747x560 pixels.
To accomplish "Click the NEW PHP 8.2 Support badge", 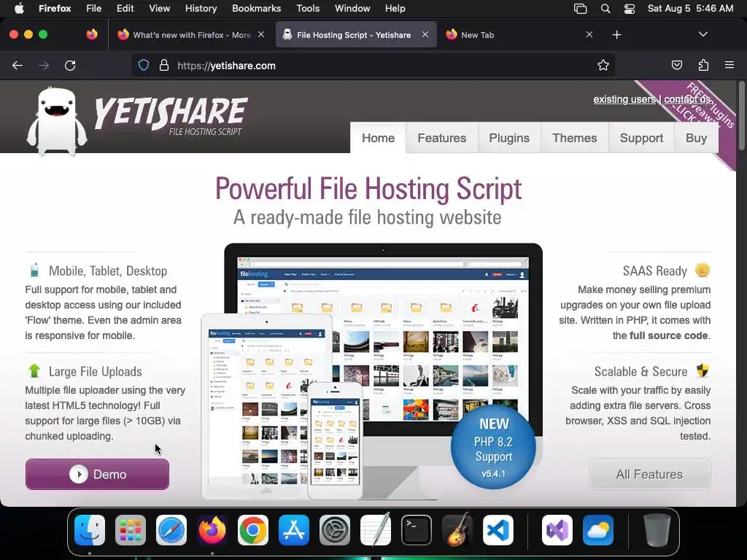I will coord(493,447).
